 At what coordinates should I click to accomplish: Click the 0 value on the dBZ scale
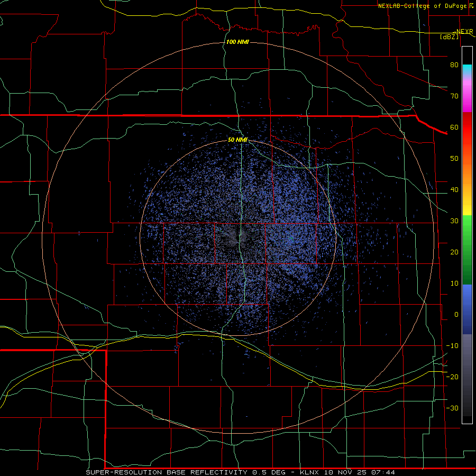pos(456,315)
